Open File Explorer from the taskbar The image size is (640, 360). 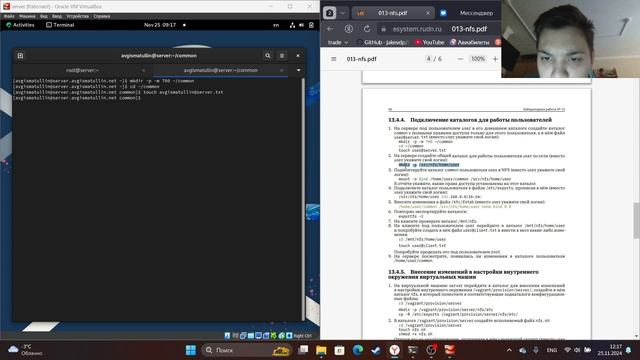tap(321, 350)
